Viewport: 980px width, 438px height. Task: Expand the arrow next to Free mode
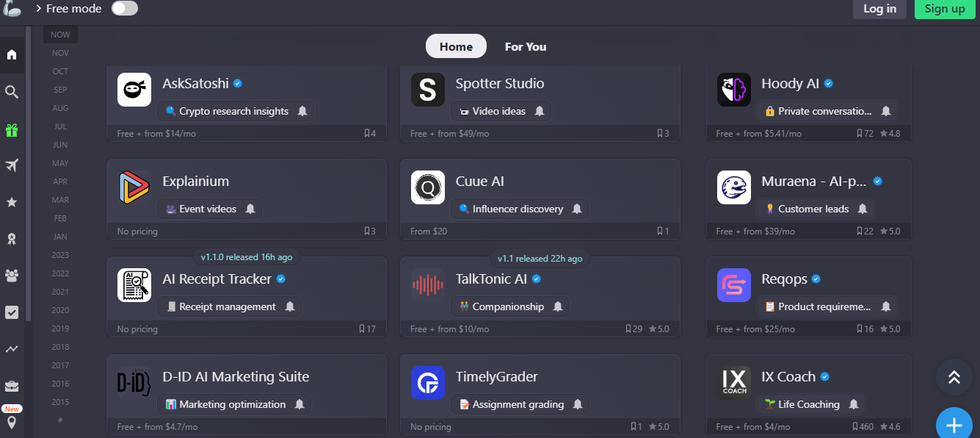(38, 9)
